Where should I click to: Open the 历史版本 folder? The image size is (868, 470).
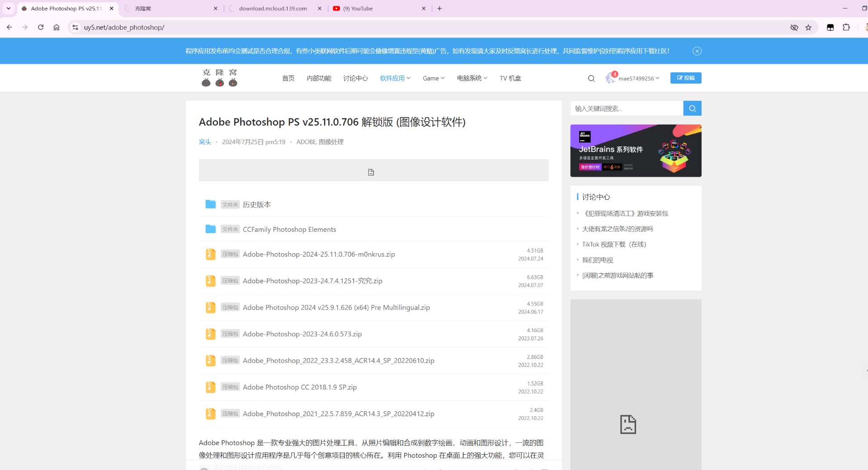[x=256, y=204]
